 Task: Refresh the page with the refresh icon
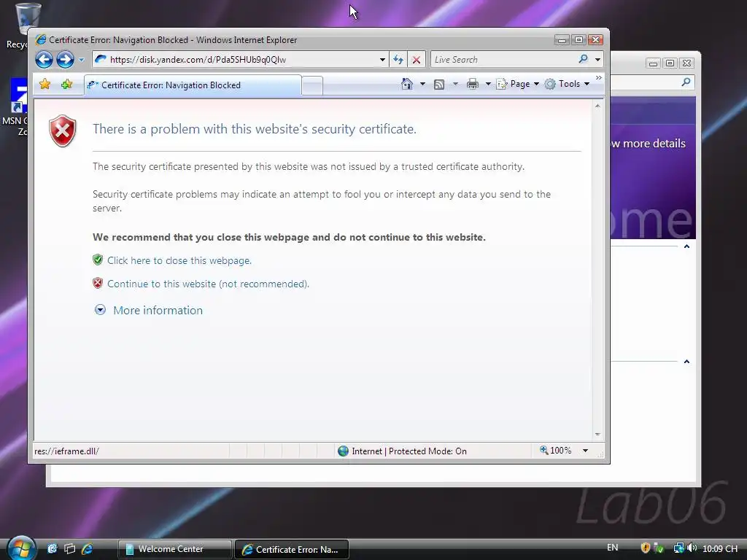(x=398, y=60)
